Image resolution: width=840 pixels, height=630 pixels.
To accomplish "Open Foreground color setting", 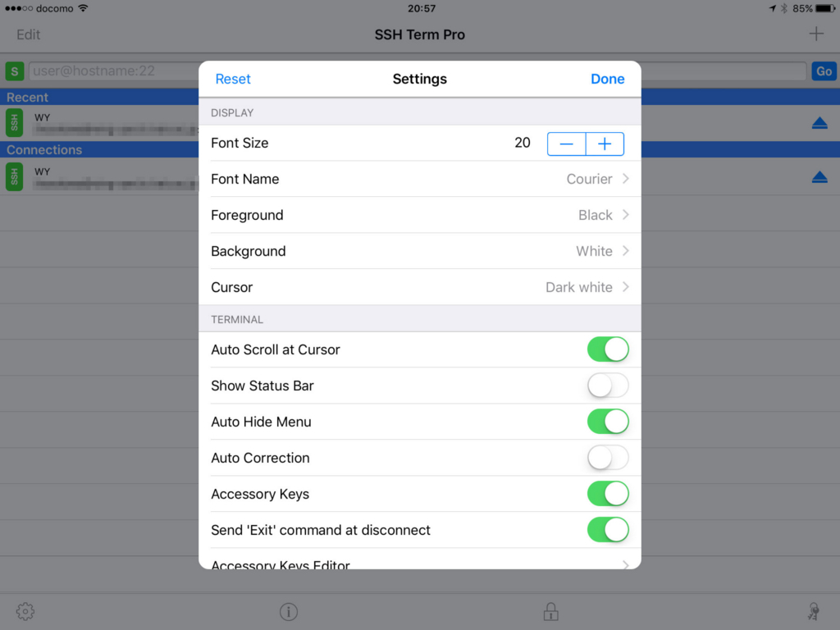I will click(x=420, y=215).
